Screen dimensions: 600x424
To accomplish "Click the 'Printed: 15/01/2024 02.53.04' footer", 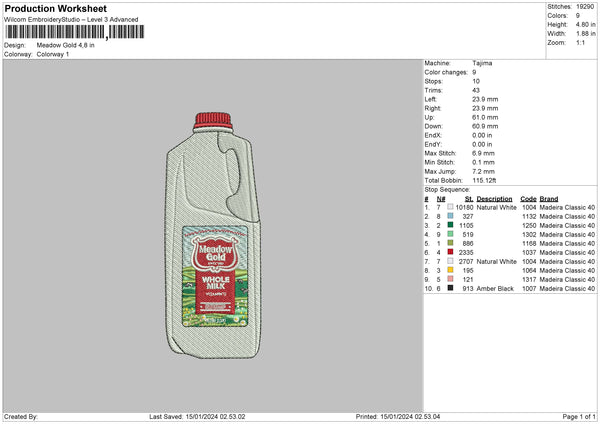I will 398,417.
